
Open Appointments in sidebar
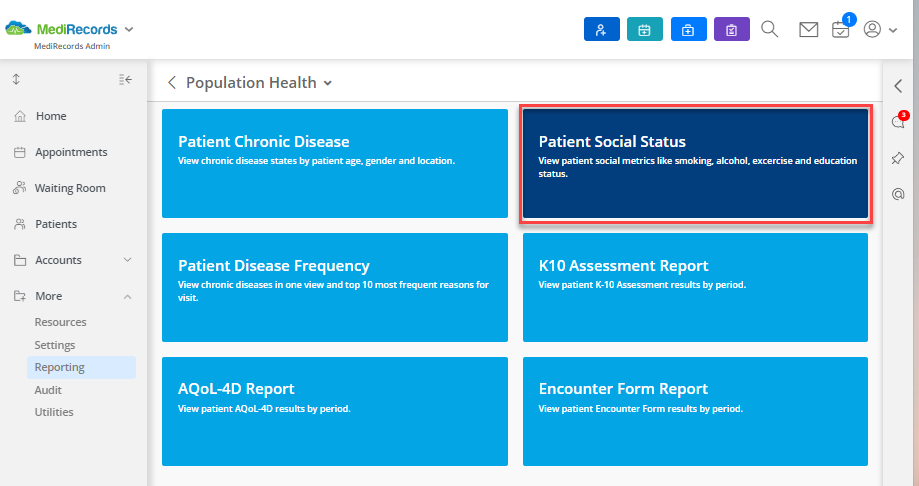(73, 152)
